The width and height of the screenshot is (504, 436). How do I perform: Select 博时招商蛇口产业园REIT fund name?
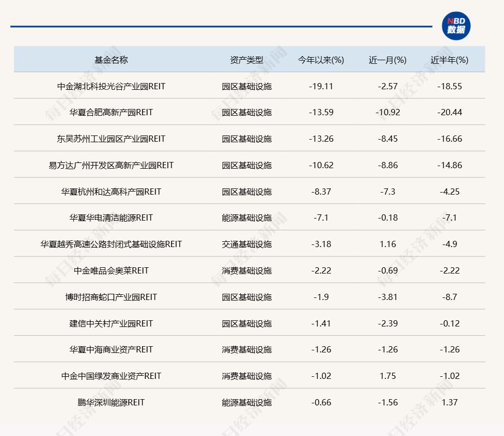point(111,297)
